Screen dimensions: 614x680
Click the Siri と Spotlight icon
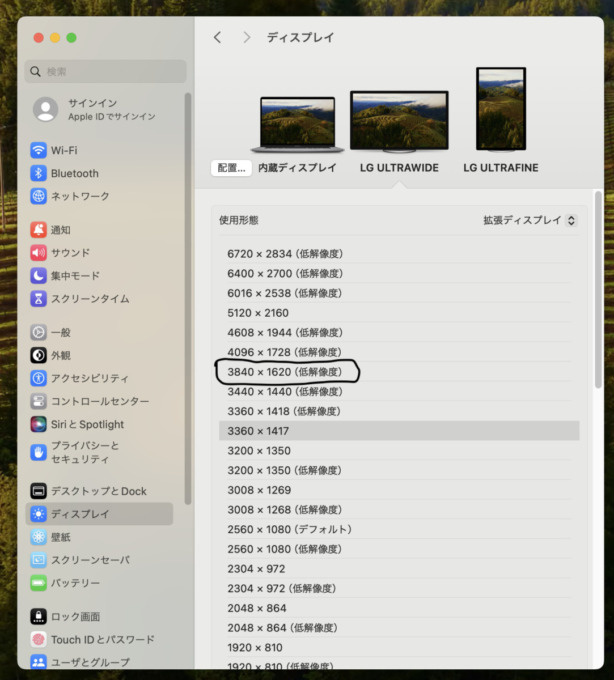[x=38, y=424]
